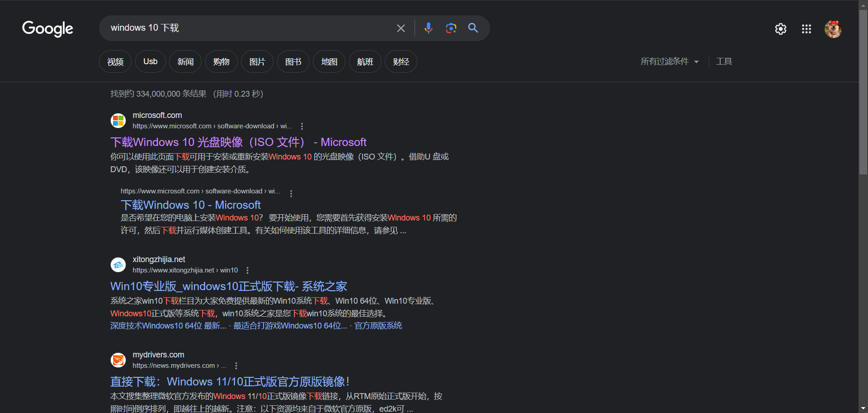
Task: Click the scrollbar down arrow
Action: pyautogui.click(x=863, y=408)
